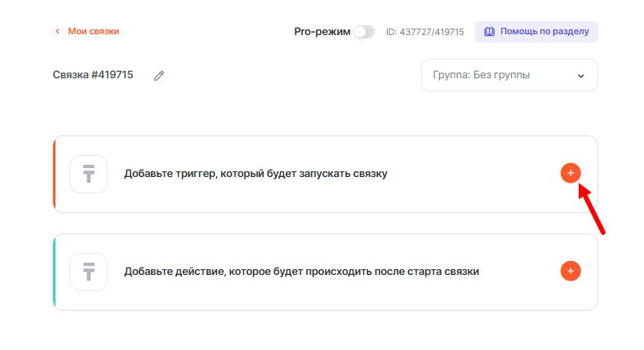This screenshot has height=350, width=644.
Task: Toggle the Pro-режим switch
Action: (364, 32)
